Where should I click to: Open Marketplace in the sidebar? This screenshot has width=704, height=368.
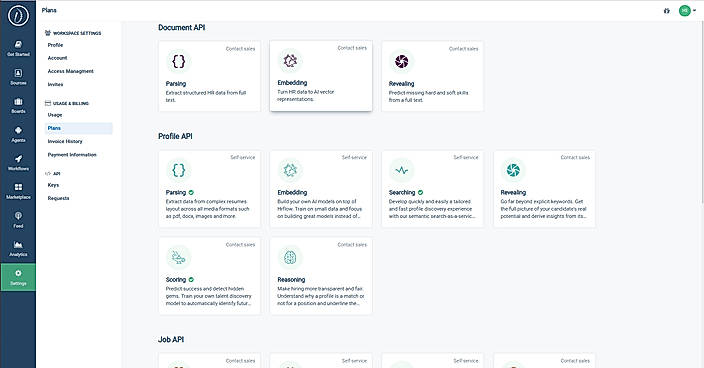point(18,191)
